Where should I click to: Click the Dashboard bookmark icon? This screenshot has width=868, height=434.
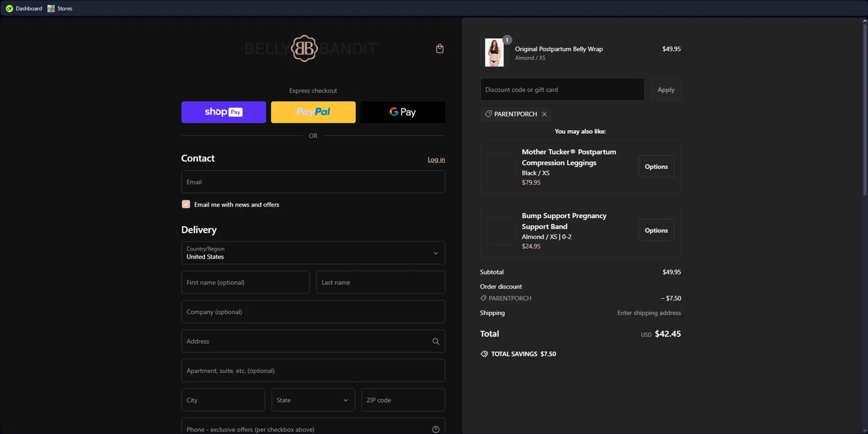click(9, 9)
